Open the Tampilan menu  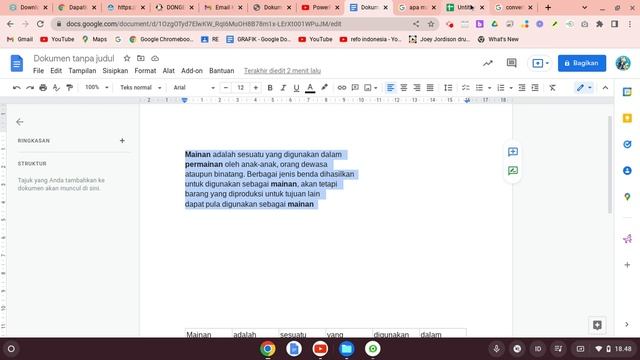pos(82,71)
